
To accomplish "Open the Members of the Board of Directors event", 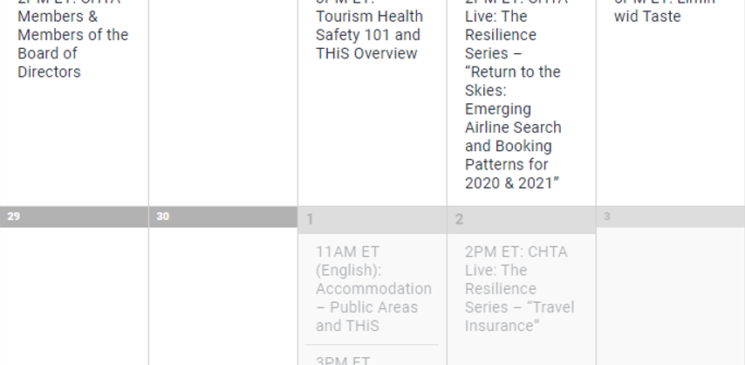I will pyautogui.click(x=73, y=39).
